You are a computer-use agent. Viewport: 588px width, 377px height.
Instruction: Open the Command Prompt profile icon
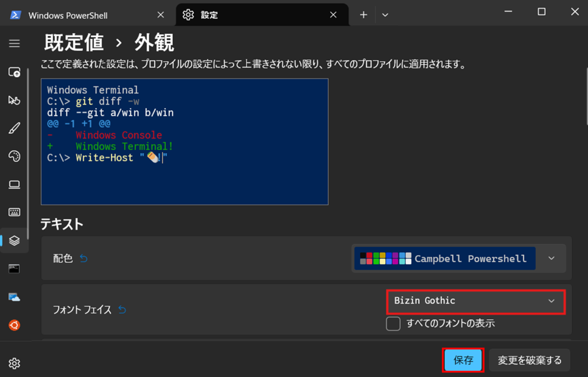click(x=14, y=269)
